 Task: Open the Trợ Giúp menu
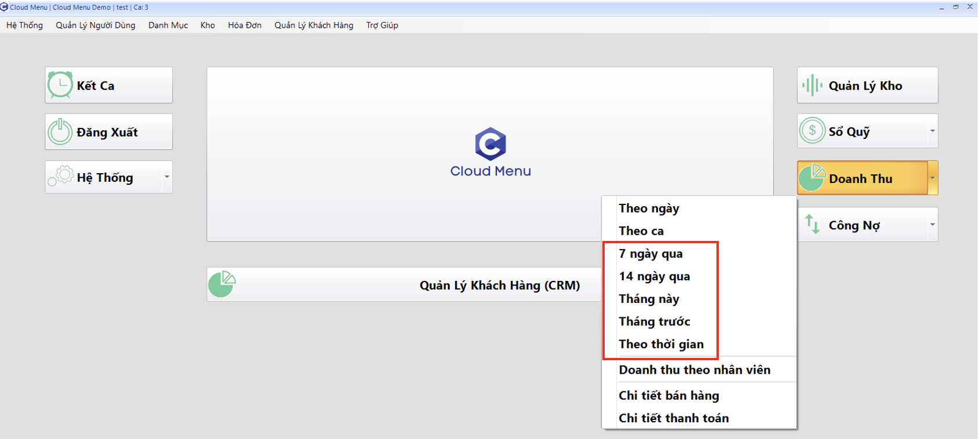pos(382,25)
